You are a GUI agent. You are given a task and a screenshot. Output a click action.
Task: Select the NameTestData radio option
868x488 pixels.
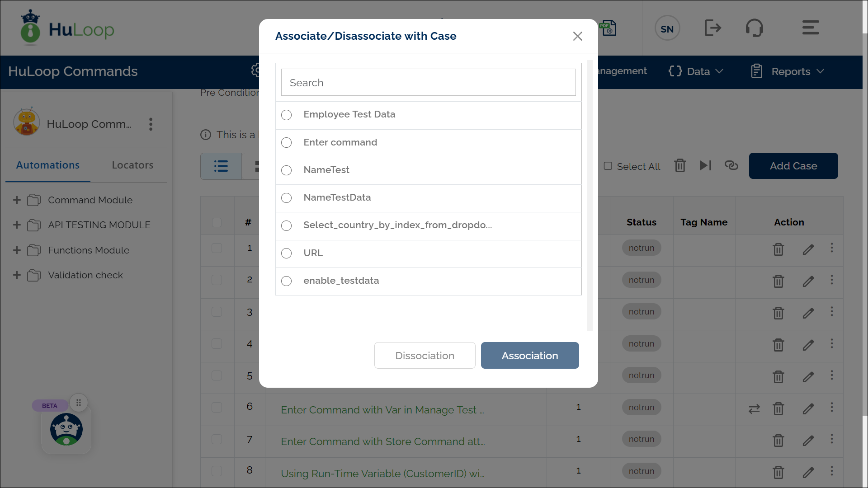coord(287,198)
